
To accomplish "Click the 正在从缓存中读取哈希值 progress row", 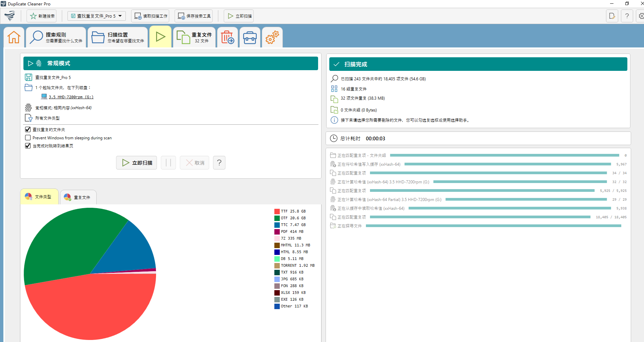I will coord(478,208).
